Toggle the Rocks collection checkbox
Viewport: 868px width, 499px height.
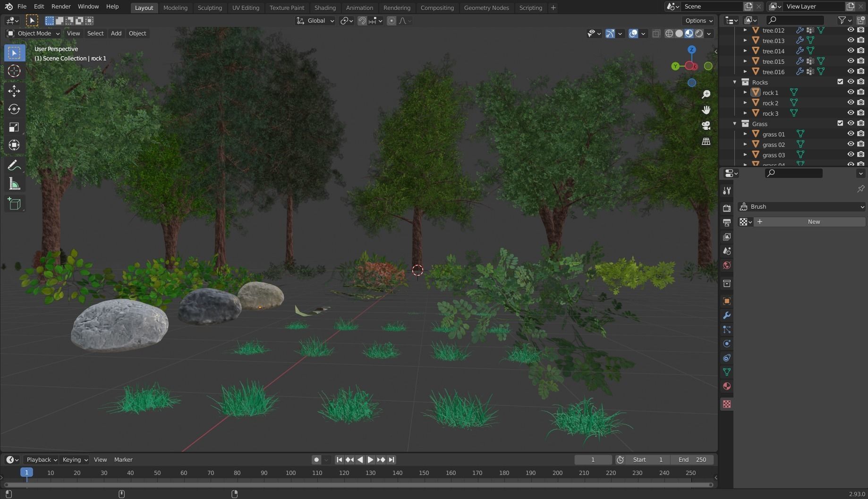pos(840,82)
